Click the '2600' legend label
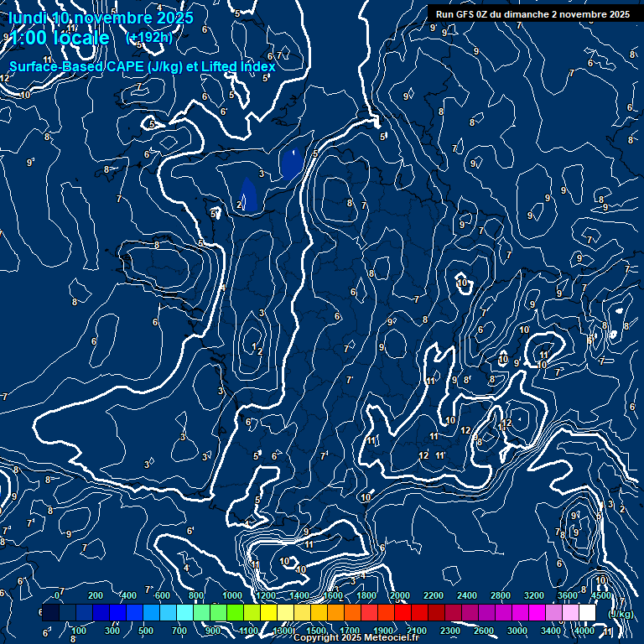This screenshot has width=644, height=644. pos(483,631)
